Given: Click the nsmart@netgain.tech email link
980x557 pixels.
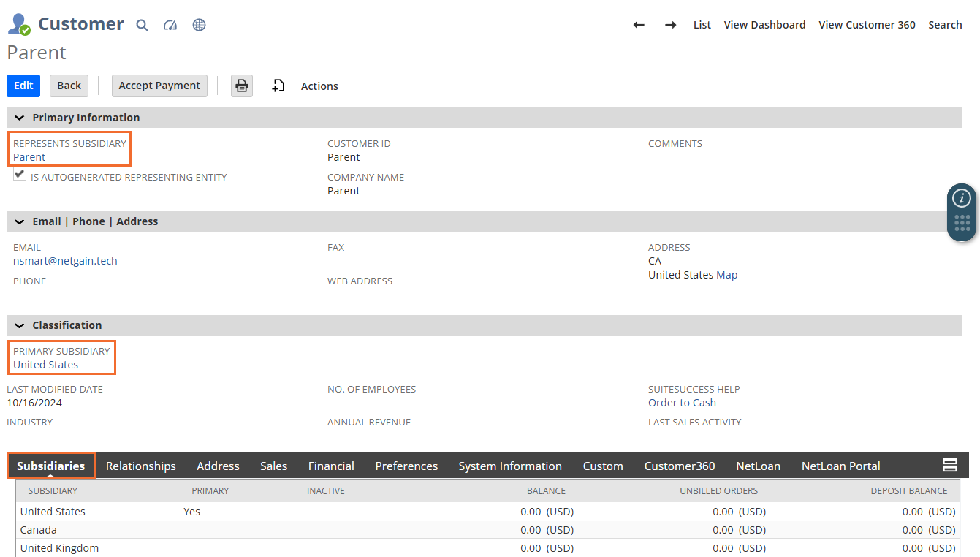Looking at the screenshot, I should (x=65, y=261).
